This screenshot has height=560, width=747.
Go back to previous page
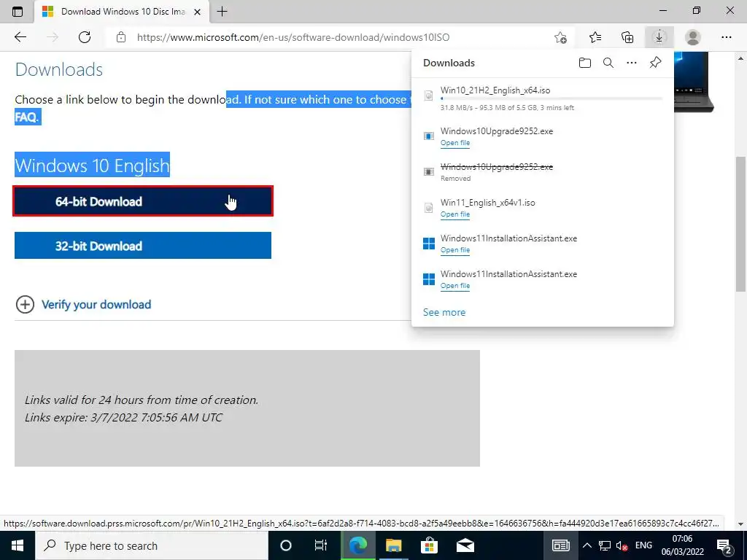[20, 37]
